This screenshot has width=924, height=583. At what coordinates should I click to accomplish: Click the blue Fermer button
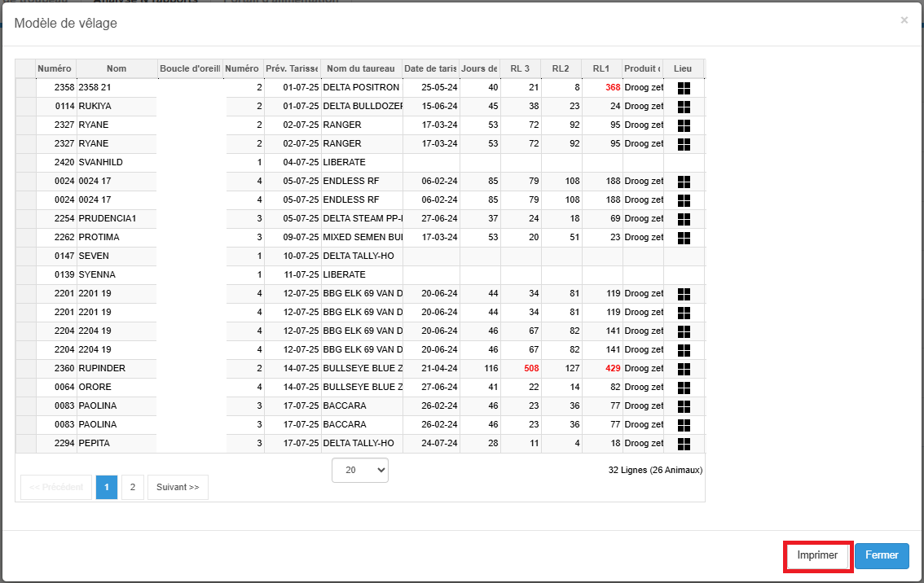882,555
